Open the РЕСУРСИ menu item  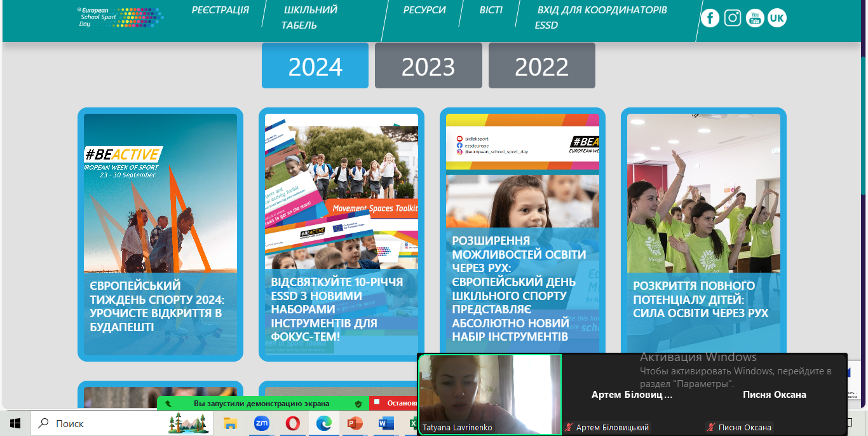coord(424,10)
